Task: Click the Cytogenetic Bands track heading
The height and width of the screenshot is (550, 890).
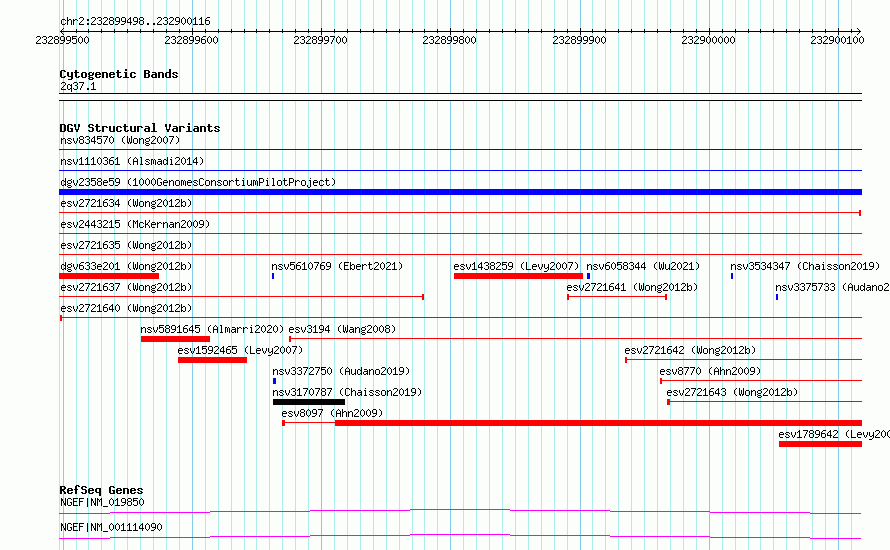Action: click(119, 74)
